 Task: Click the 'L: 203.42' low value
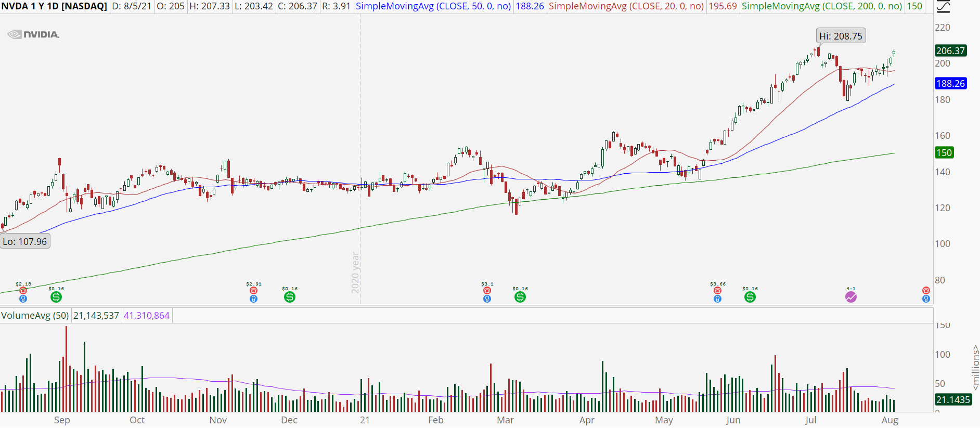(253, 6)
